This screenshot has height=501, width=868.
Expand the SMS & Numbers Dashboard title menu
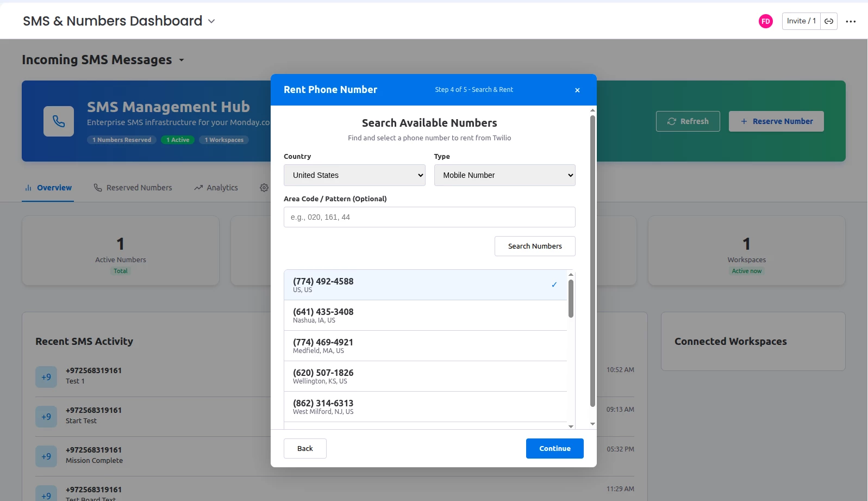[211, 21]
